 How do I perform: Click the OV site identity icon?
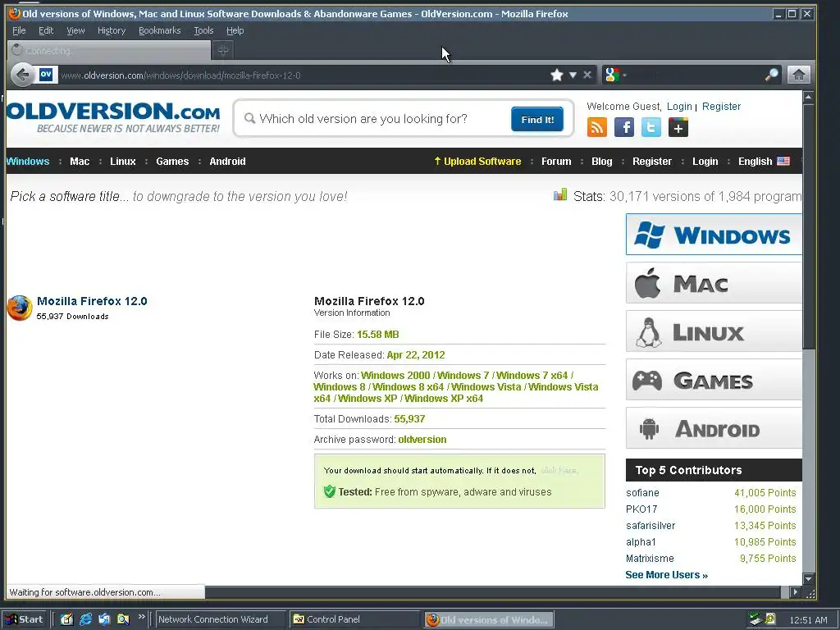point(46,75)
